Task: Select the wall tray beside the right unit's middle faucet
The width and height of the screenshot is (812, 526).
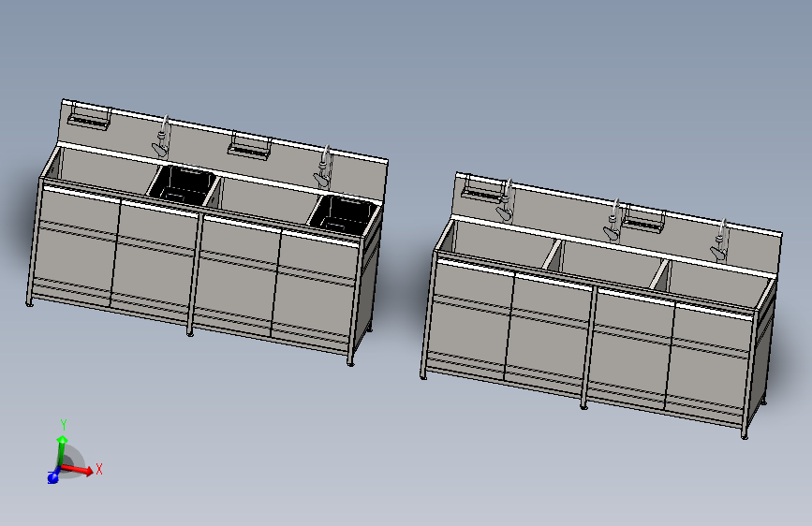Action: [x=643, y=217]
